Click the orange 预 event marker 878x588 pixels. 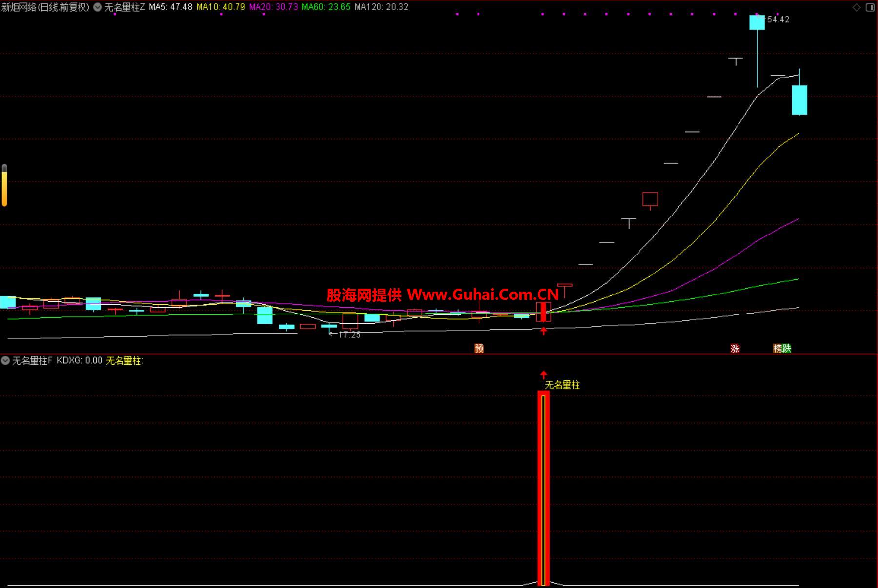[479, 348]
